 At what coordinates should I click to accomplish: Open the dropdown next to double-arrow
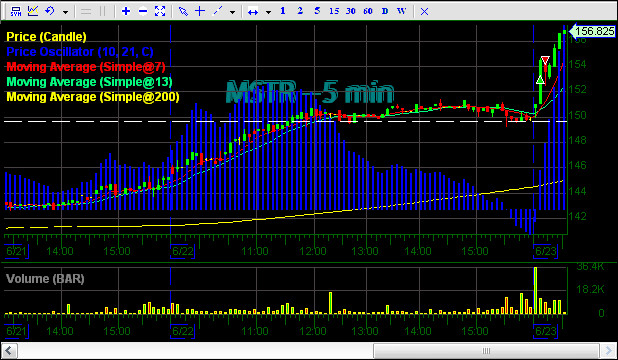268,12
